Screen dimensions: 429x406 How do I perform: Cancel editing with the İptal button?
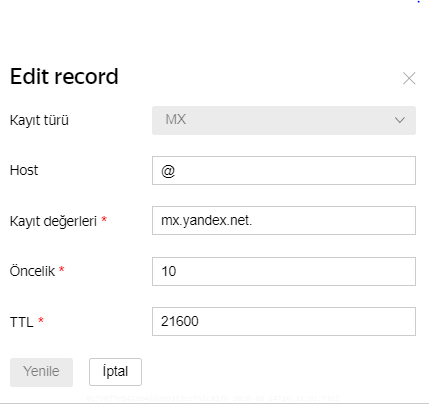tap(115, 372)
